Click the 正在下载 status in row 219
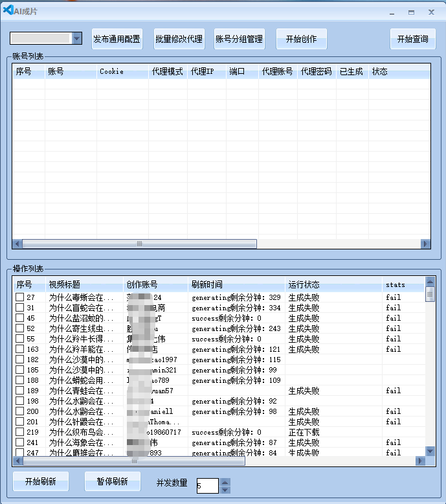The height and width of the screenshot is (504, 446). coord(304,432)
